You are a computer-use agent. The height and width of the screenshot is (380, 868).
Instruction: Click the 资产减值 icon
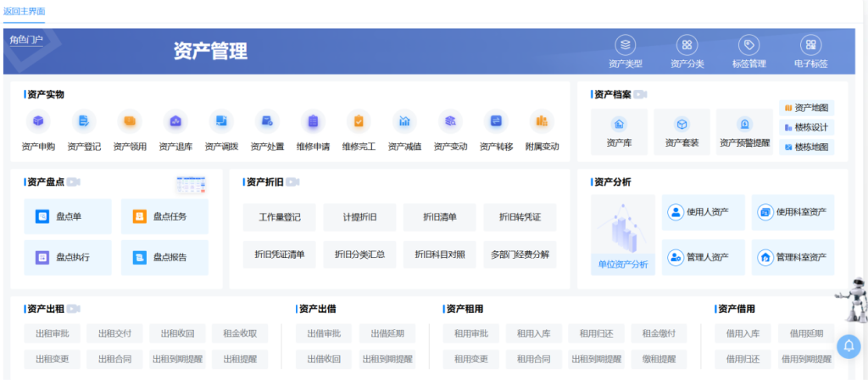(x=404, y=122)
